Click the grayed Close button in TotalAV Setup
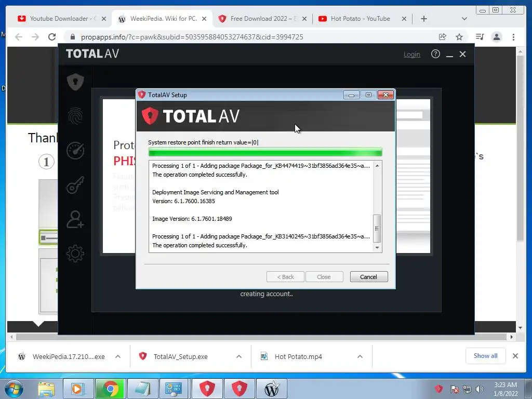 pos(324,277)
